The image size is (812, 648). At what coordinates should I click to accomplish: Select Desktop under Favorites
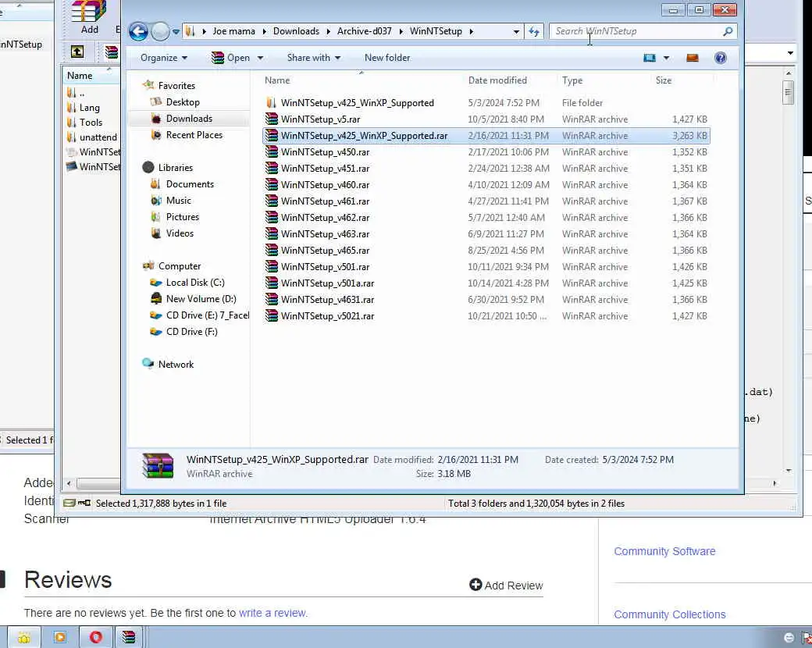pyautogui.click(x=183, y=102)
